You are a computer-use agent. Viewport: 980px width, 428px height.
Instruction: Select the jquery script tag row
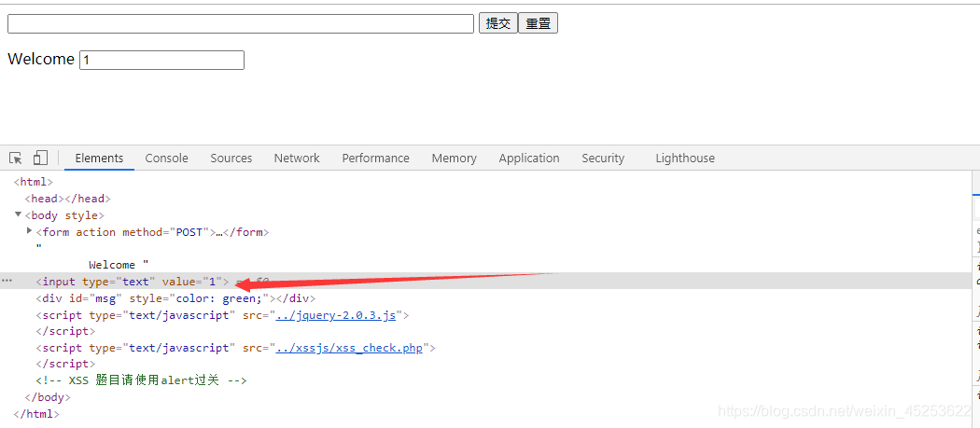pyautogui.click(x=222, y=315)
